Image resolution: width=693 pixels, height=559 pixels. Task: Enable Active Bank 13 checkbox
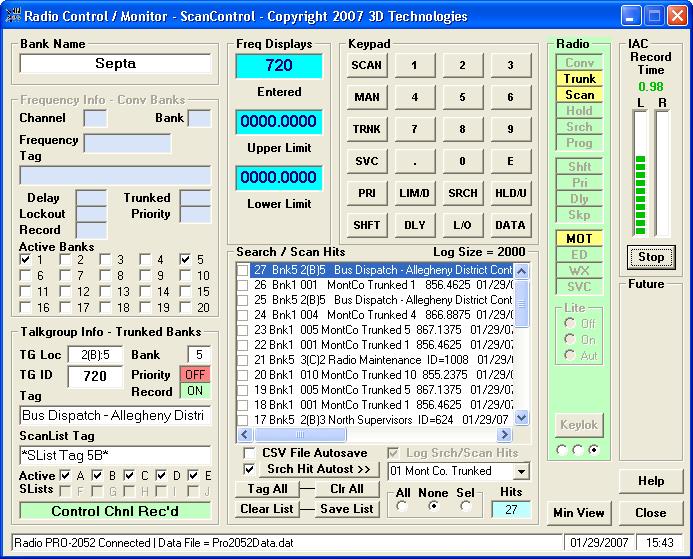click(x=105, y=292)
